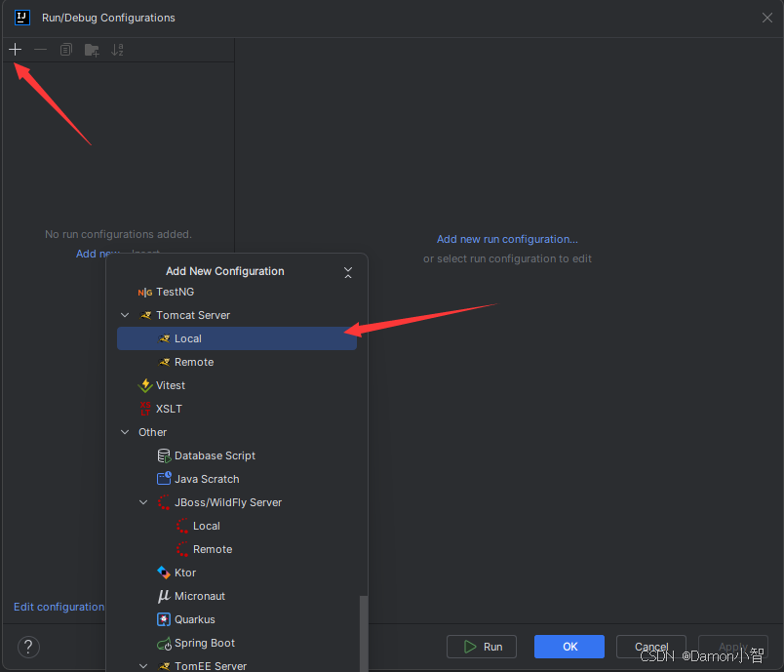The image size is (784, 672).
Task: Click the Java Scratch icon
Action: [164, 479]
